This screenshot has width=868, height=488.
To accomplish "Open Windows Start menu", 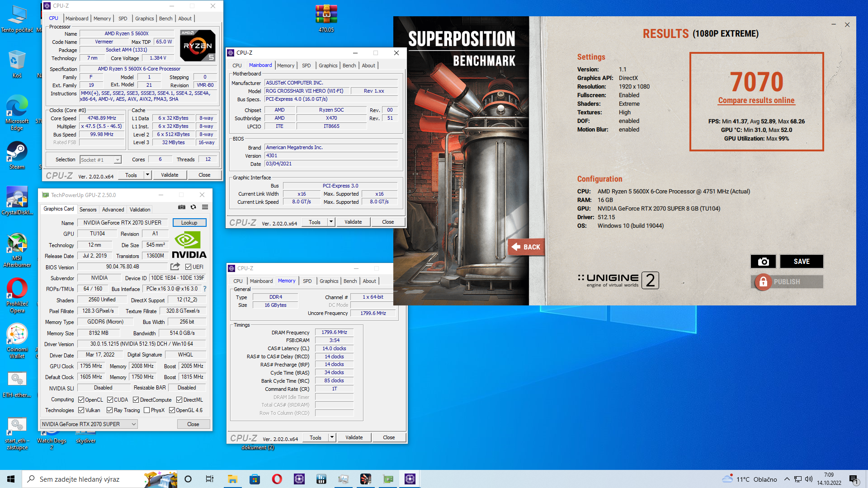I will (11, 479).
